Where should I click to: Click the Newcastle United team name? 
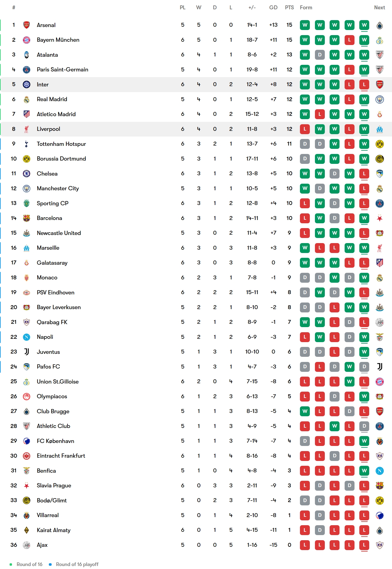pyautogui.click(x=59, y=233)
